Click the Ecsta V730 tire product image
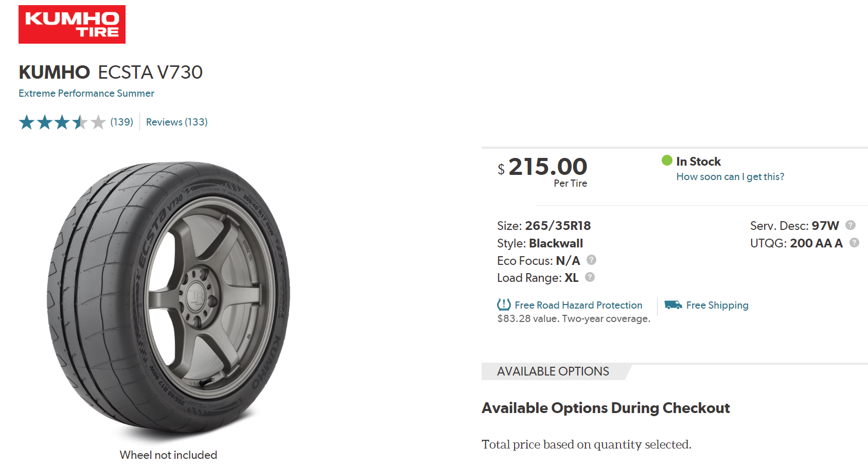868x465 pixels. point(168,298)
